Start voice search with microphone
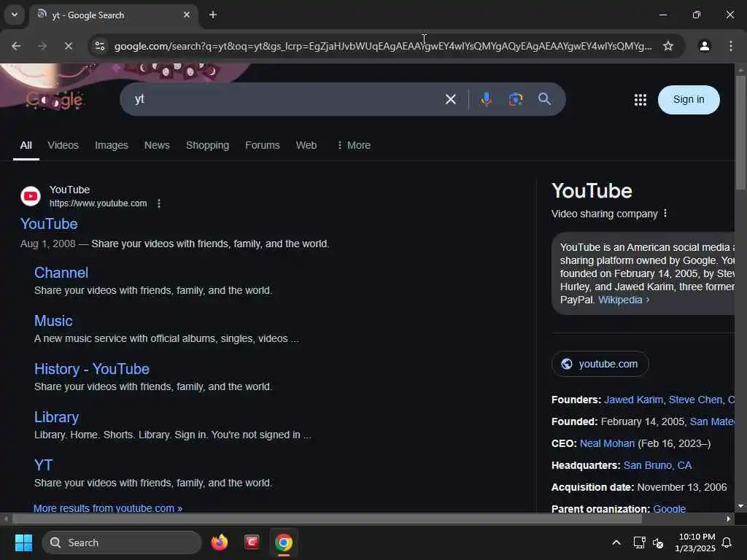The height and width of the screenshot is (560, 747). pyautogui.click(x=486, y=99)
